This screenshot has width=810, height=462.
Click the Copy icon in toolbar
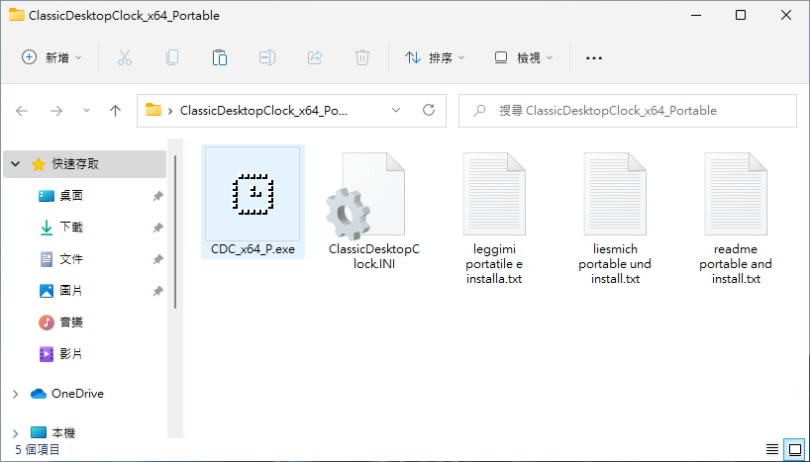pos(172,57)
